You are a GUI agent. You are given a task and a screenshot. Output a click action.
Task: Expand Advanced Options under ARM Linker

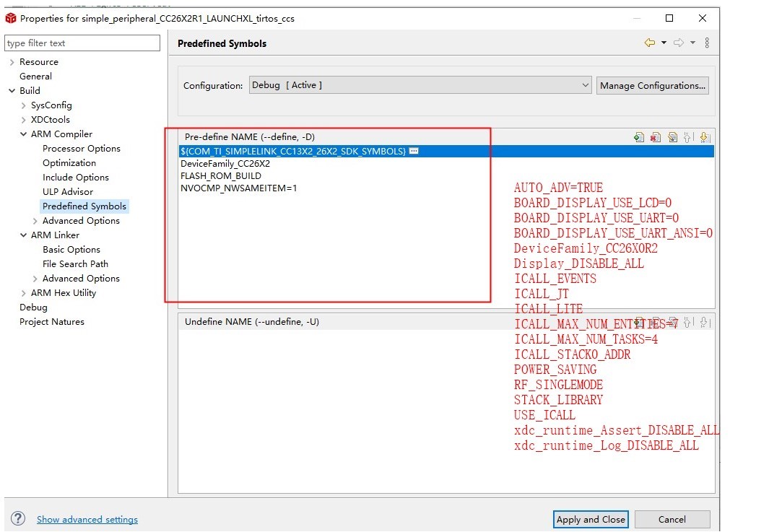tap(35, 279)
